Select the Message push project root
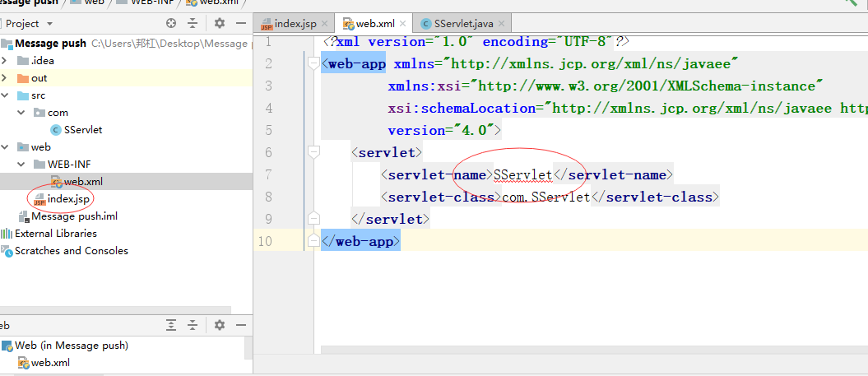Image resolution: width=868 pixels, height=376 pixels. (x=50, y=43)
